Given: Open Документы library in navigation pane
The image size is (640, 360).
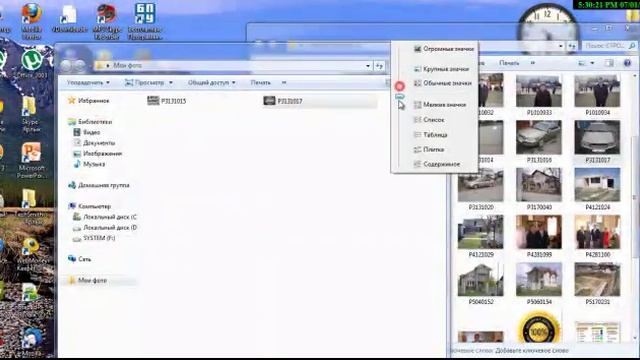Looking at the screenshot, I should pos(94,143).
